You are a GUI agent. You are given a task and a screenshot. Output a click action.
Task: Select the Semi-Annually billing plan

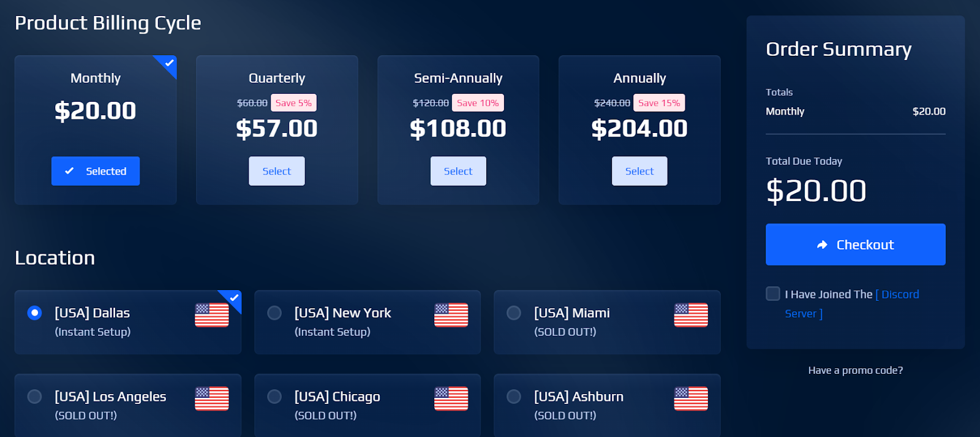click(x=458, y=171)
